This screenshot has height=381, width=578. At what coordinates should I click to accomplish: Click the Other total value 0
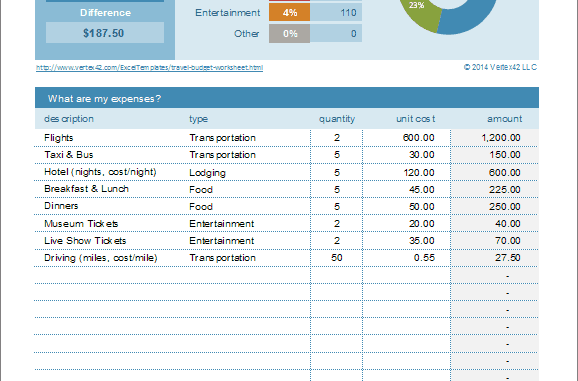click(336, 34)
